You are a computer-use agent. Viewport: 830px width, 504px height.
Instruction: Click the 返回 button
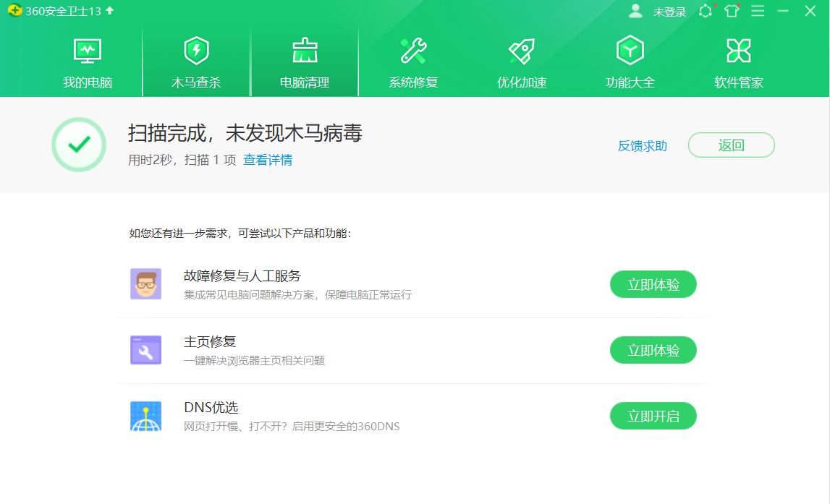tap(732, 145)
